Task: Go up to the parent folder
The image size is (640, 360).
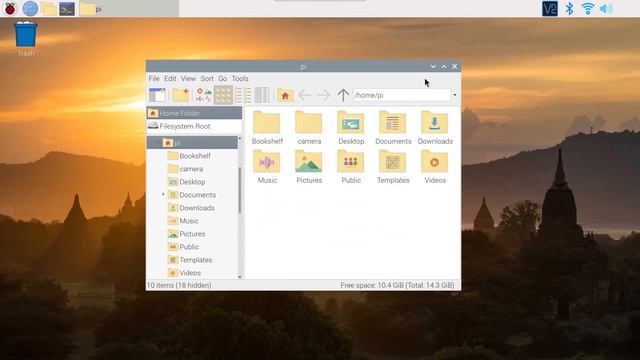Action: [x=343, y=96]
